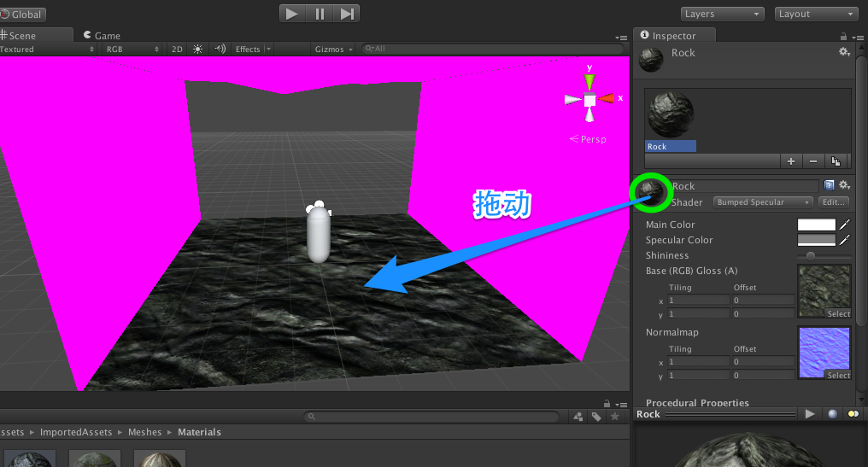Toggle scene audio speaker icon
Viewport: 868px width, 467px height.
click(220, 50)
